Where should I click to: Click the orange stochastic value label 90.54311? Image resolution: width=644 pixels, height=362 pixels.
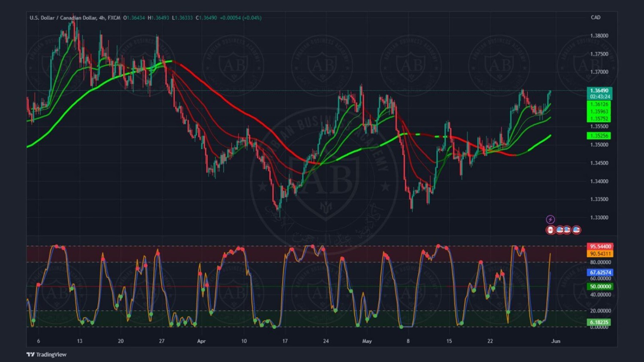tap(600, 253)
